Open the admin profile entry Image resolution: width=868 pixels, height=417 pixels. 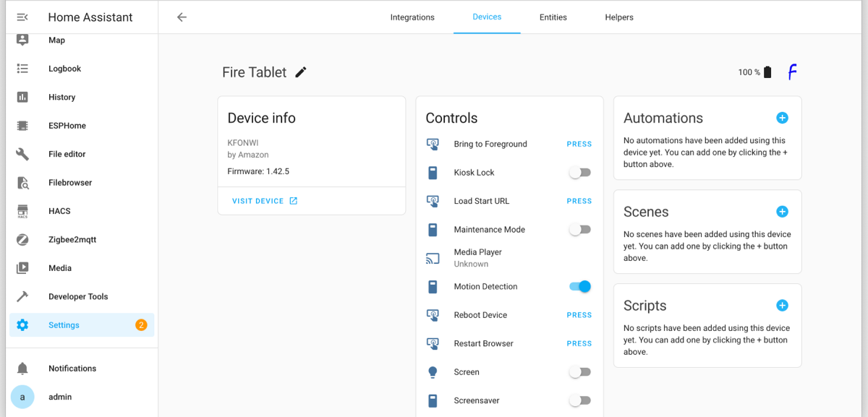[82, 397]
